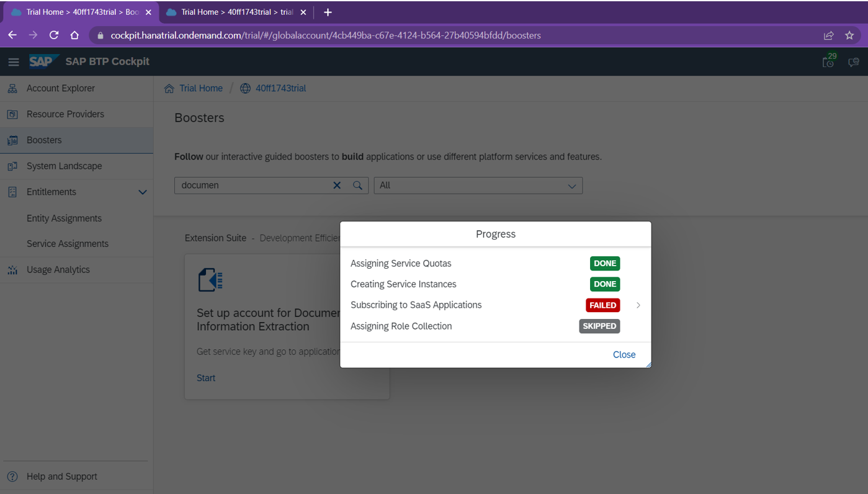Clear the search using the X icon
868x494 pixels.
pos(337,185)
